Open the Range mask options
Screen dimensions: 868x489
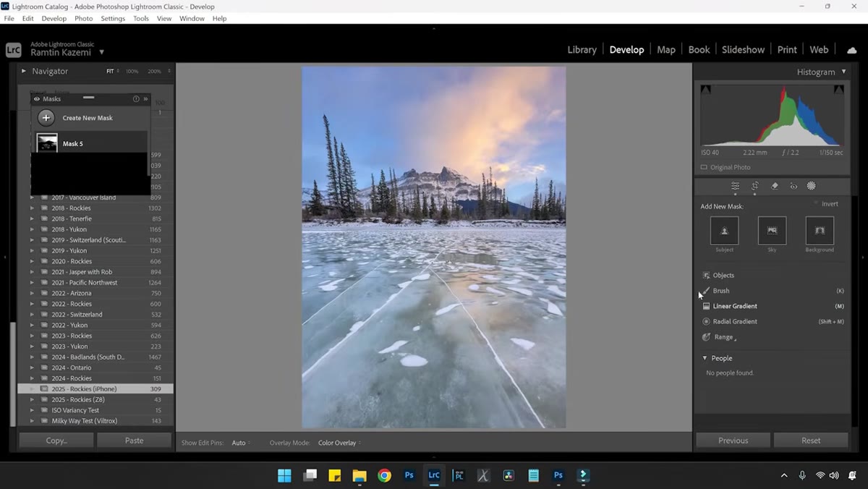(x=723, y=337)
